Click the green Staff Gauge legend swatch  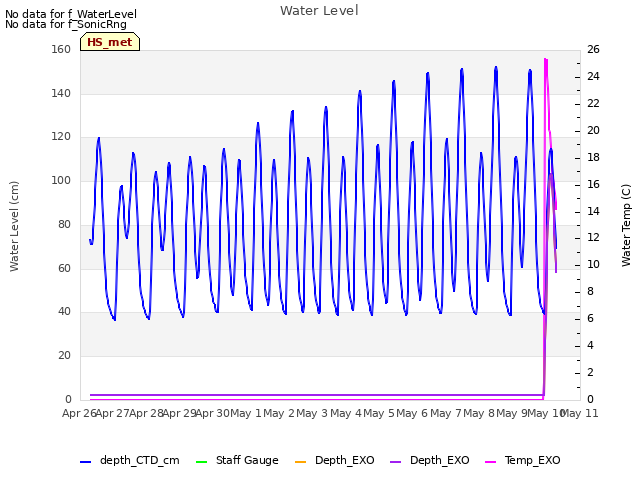(x=202, y=462)
